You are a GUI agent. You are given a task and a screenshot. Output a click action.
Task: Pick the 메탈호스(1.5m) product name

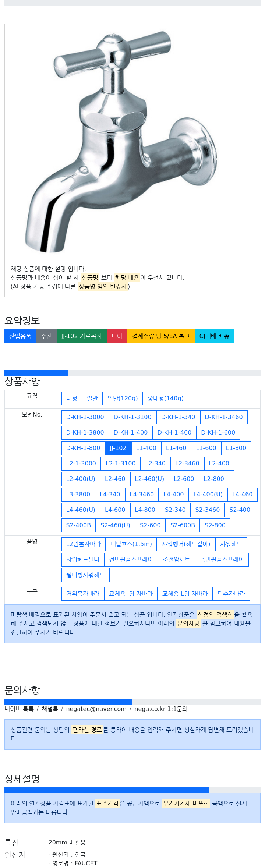(x=131, y=544)
